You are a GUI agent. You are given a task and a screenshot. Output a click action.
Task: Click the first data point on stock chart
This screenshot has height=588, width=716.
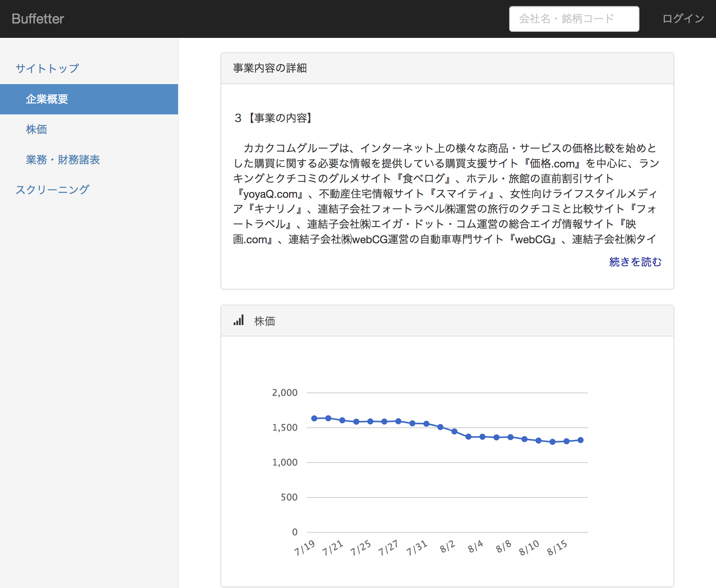pos(314,418)
